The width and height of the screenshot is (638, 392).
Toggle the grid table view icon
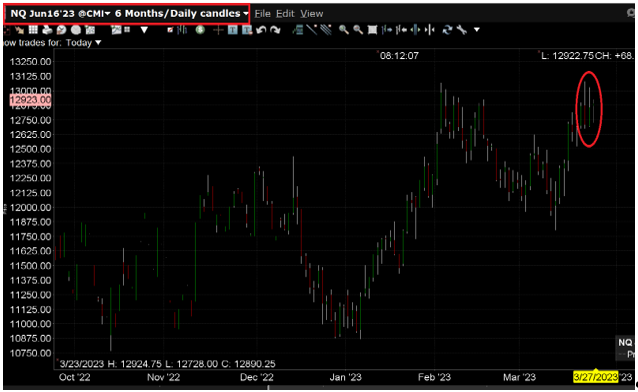point(33,29)
